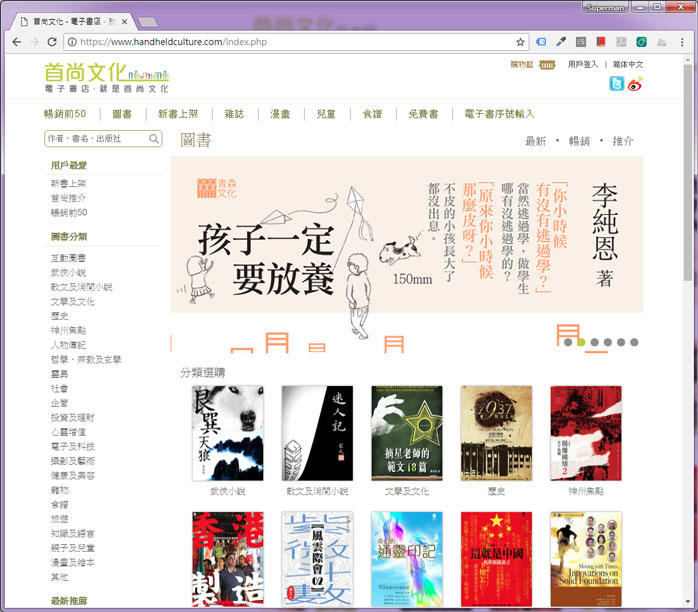This screenshot has width=698, height=612.
Task: Open sidebar category 互動圖書
Action: click(x=68, y=258)
